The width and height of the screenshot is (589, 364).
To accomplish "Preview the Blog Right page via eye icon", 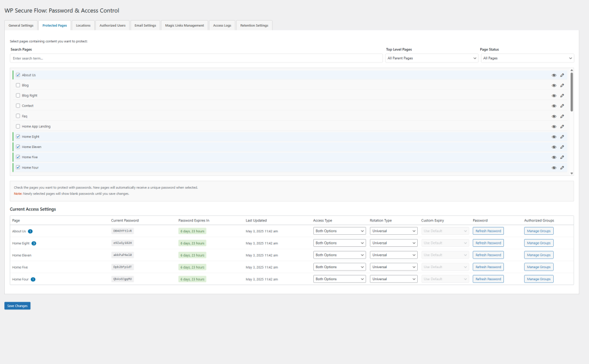I will click(554, 96).
